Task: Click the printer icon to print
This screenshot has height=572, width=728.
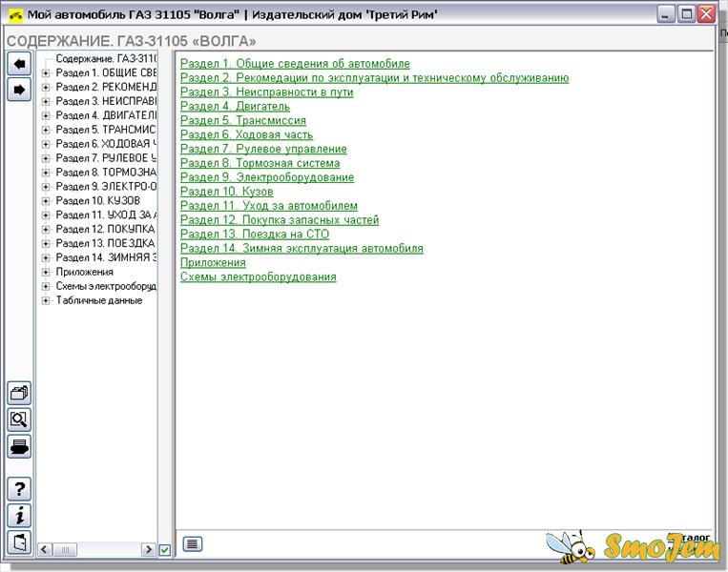Action: (x=19, y=446)
